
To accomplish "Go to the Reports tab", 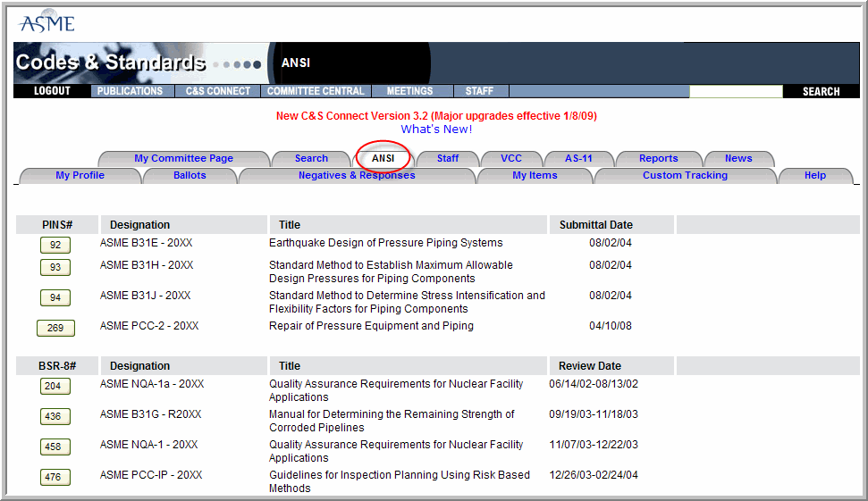I will [x=658, y=158].
